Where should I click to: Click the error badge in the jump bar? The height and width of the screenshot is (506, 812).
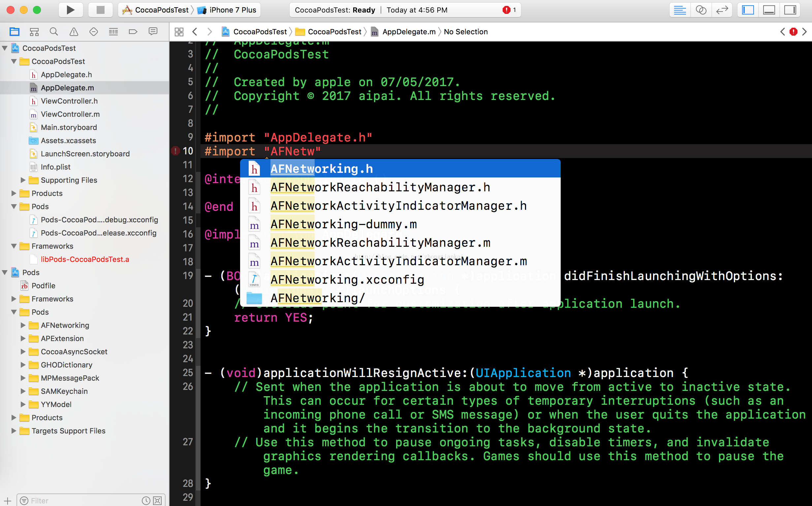(793, 32)
